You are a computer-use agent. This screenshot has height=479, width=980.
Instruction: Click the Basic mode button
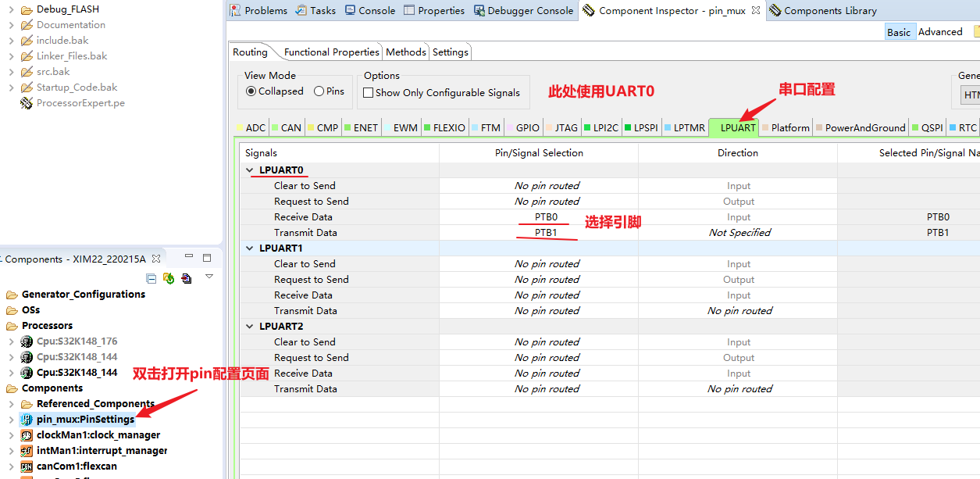[x=900, y=31]
